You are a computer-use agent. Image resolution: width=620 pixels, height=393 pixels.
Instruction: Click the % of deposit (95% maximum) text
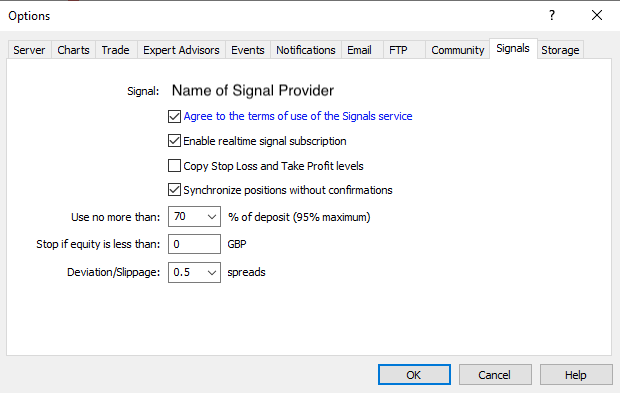[299, 217]
